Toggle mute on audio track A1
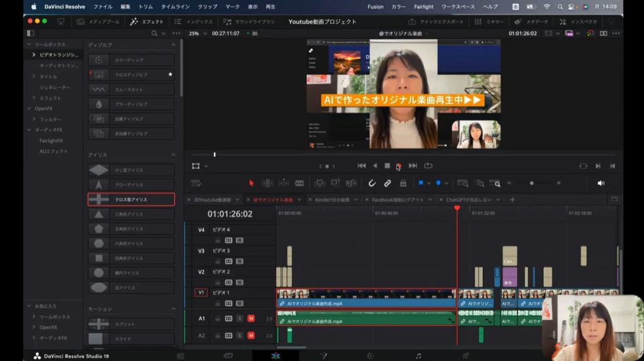The height and width of the screenshot is (361, 644). 251,319
